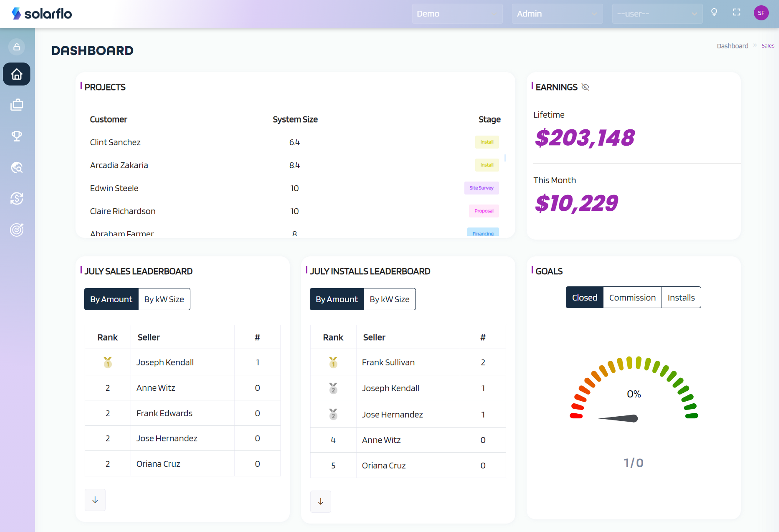Open the --user-- dropdown
This screenshot has width=779, height=532.
(x=657, y=14)
